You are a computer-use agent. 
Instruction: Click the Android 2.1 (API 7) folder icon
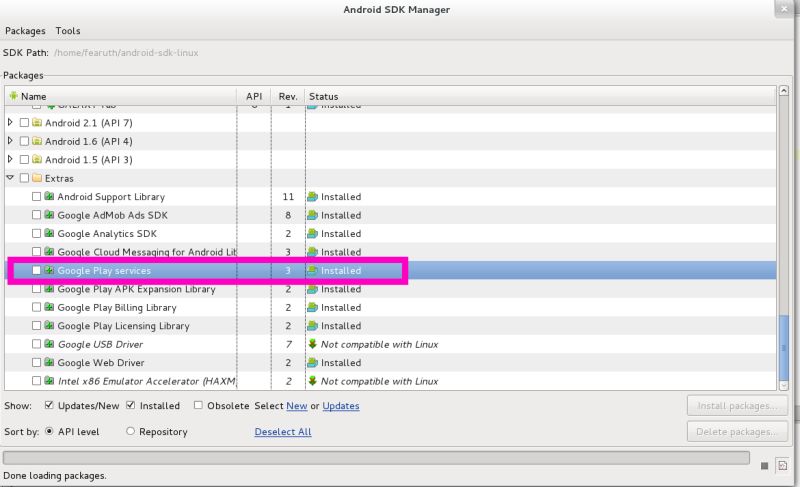[37, 122]
